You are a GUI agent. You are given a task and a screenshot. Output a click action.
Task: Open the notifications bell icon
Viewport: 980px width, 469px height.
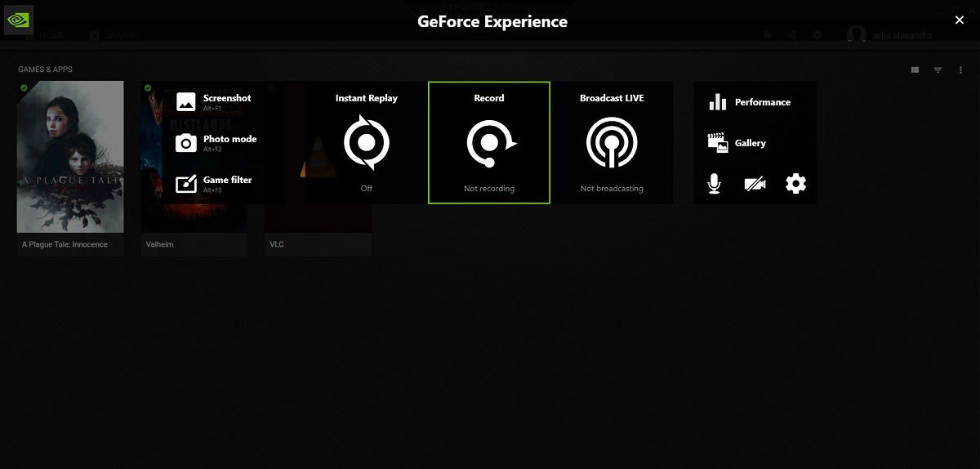pos(767,35)
